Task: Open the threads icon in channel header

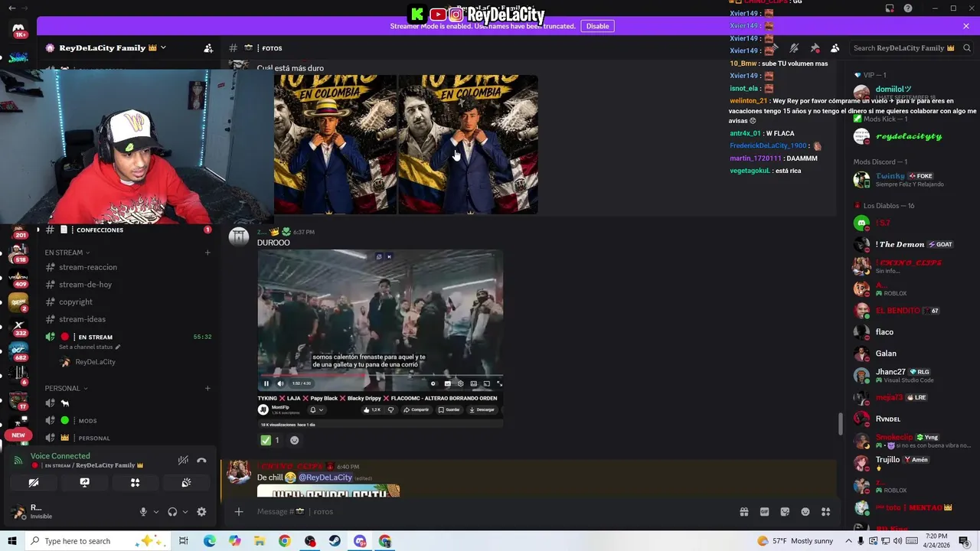Action: coord(774,48)
